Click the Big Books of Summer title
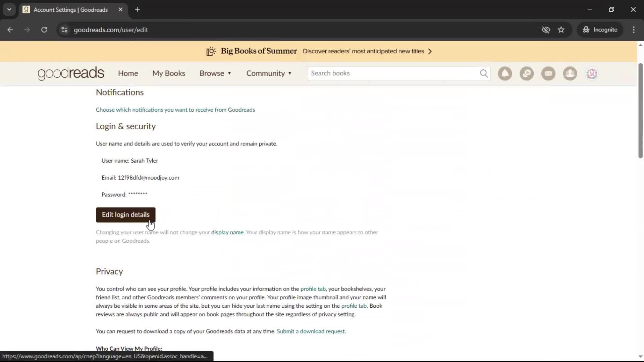The height and width of the screenshot is (362, 644). pos(259,51)
